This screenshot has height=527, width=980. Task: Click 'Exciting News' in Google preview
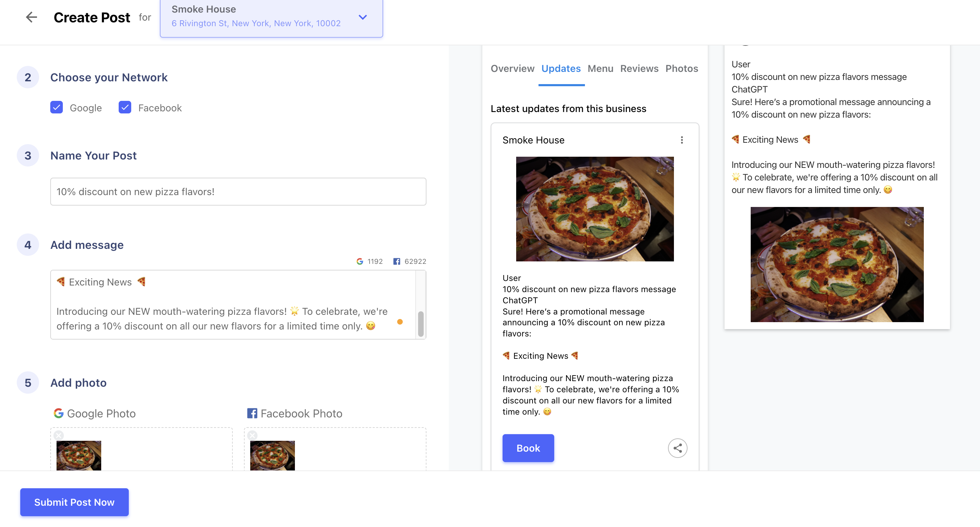(540, 356)
